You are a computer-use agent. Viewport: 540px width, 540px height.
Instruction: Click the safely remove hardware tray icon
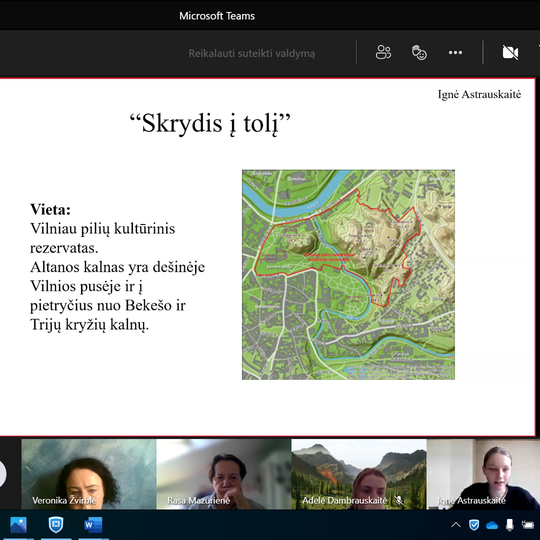coord(509,525)
